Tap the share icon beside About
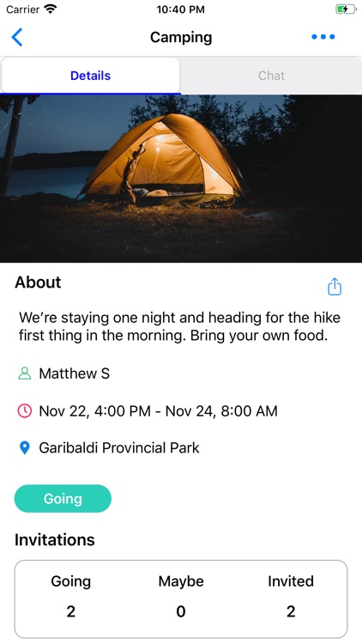This screenshot has height=644, width=362. click(x=335, y=286)
